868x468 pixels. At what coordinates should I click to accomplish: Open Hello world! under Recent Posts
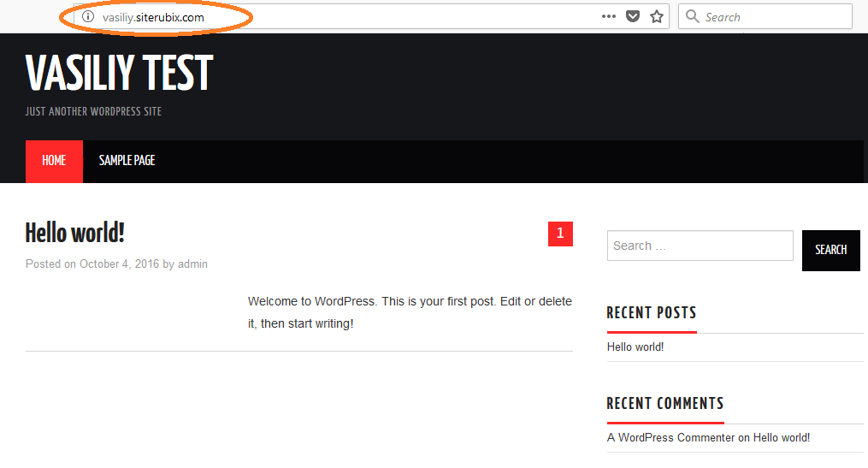point(635,347)
